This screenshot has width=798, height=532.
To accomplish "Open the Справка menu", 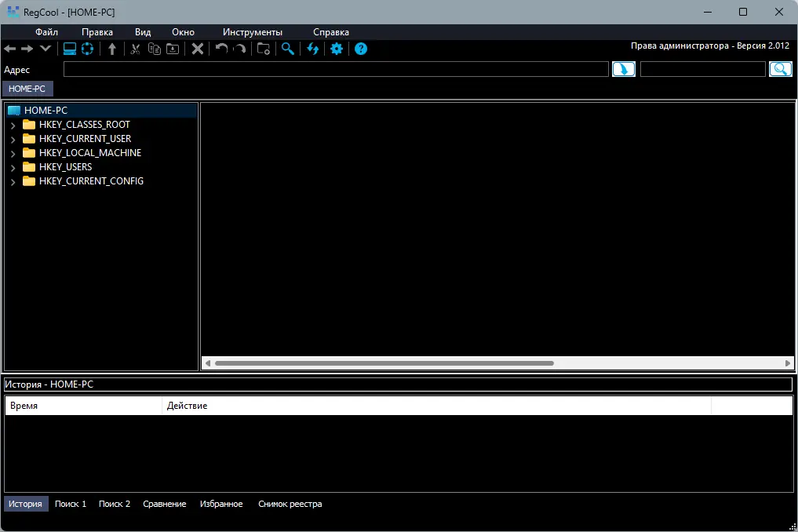I will pos(331,32).
